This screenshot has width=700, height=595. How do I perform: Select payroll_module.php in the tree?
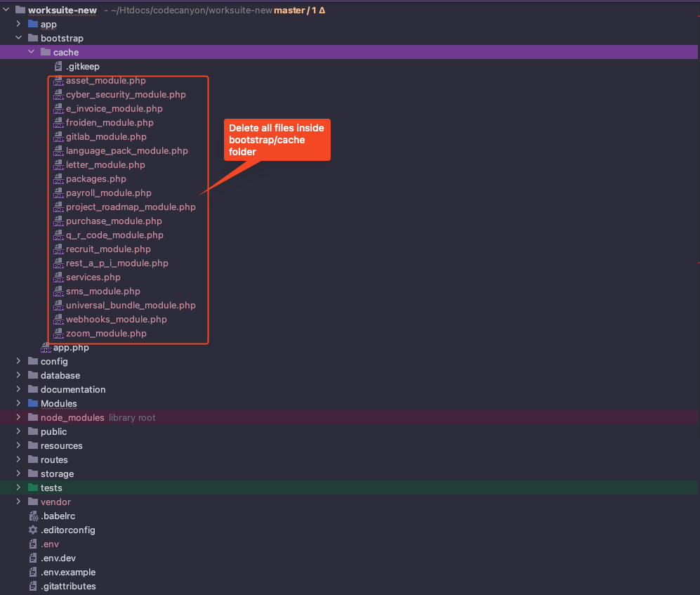108,192
